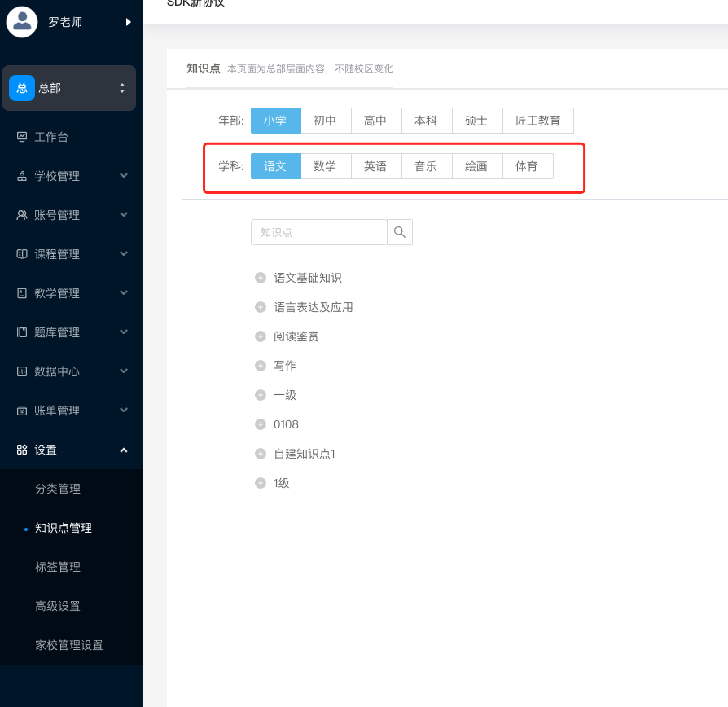Expand 课程管理 menu chevron
The height and width of the screenshot is (707, 728).
(124, 253)
